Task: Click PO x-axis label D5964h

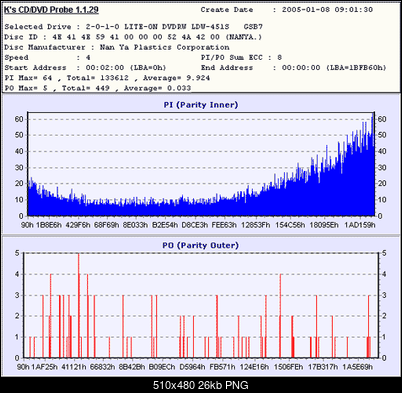Action: pyautogui.click(x=192, y=367)
